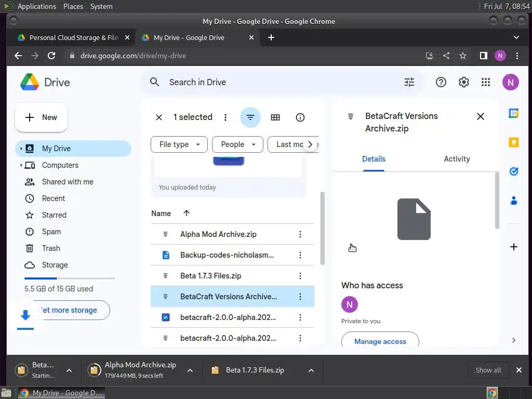532x399 pixels.
Task: Open the Recent section
Action: 54,198
